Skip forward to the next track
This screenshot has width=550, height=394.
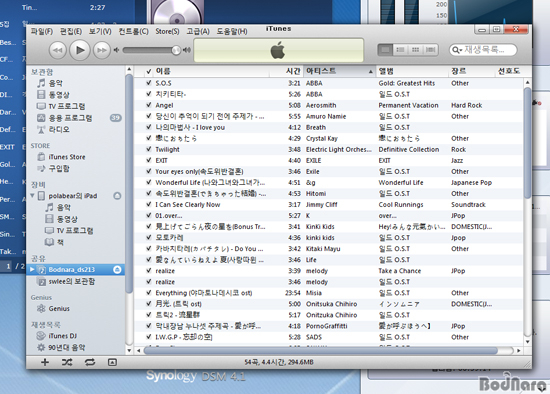(x=101, y=51)
